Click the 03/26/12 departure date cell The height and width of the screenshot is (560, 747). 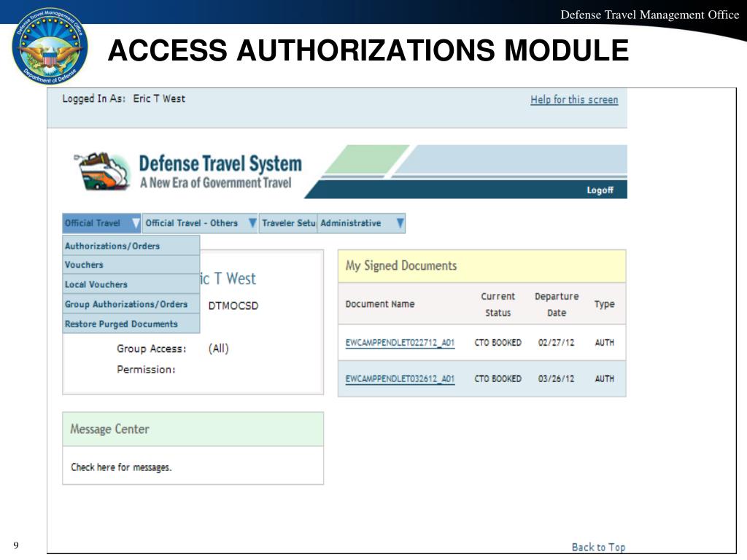(x=556, y=378)
